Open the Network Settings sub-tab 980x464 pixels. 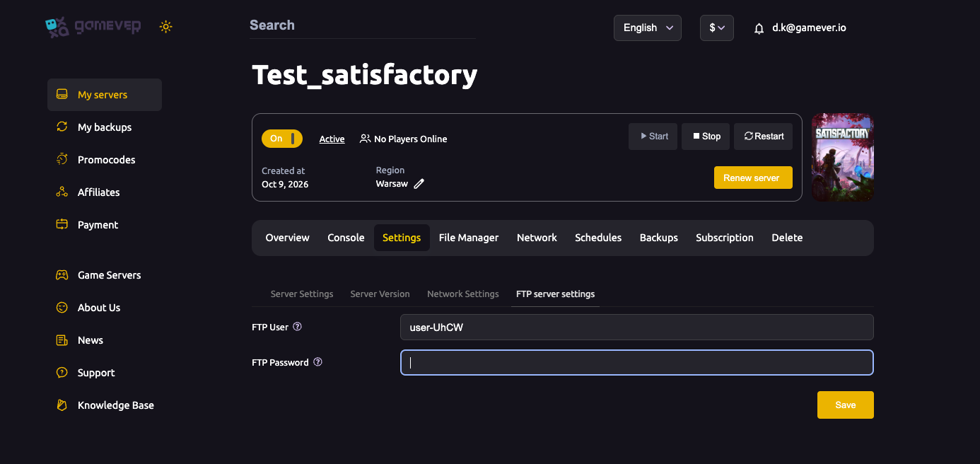click(x=463, y=294)
